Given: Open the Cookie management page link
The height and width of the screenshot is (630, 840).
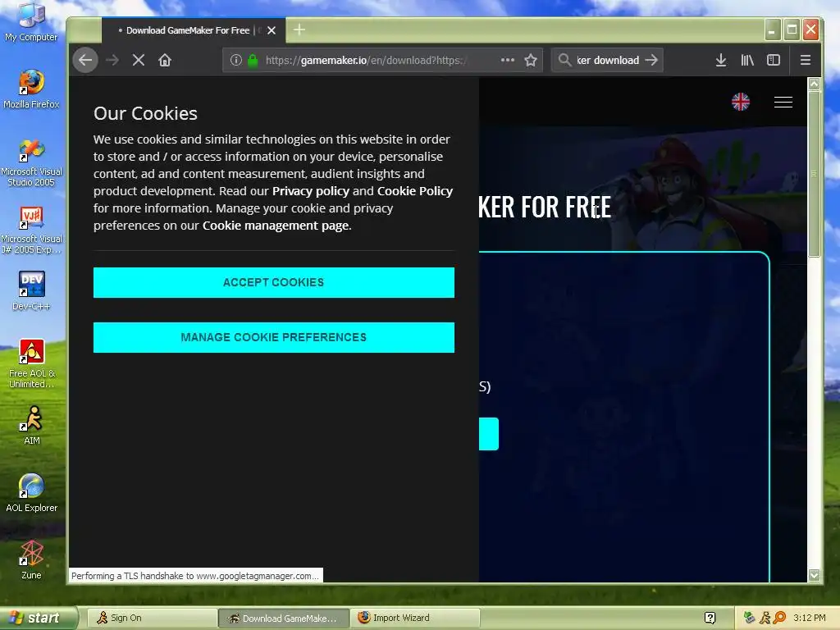Looking at the screenshot, I should coord(276,226).
